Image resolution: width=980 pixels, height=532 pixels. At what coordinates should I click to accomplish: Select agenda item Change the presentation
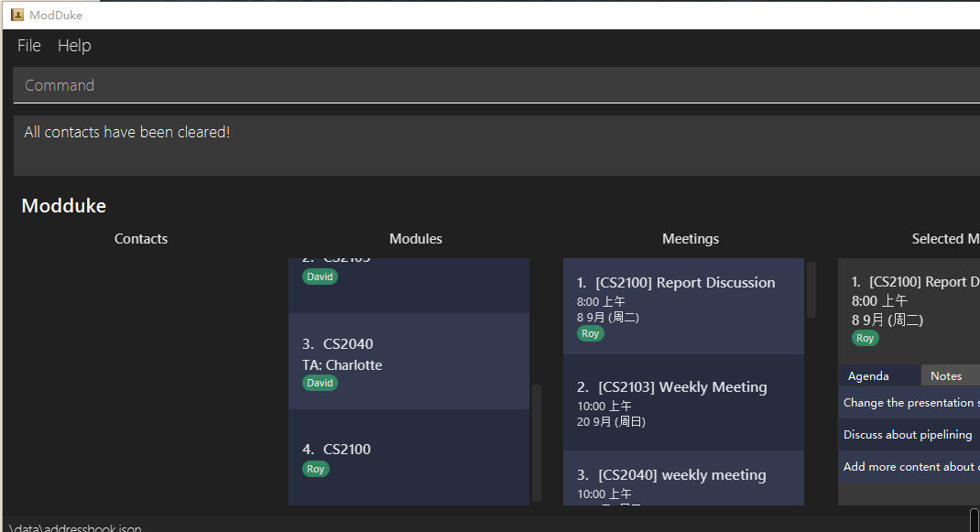pos(909,403)
